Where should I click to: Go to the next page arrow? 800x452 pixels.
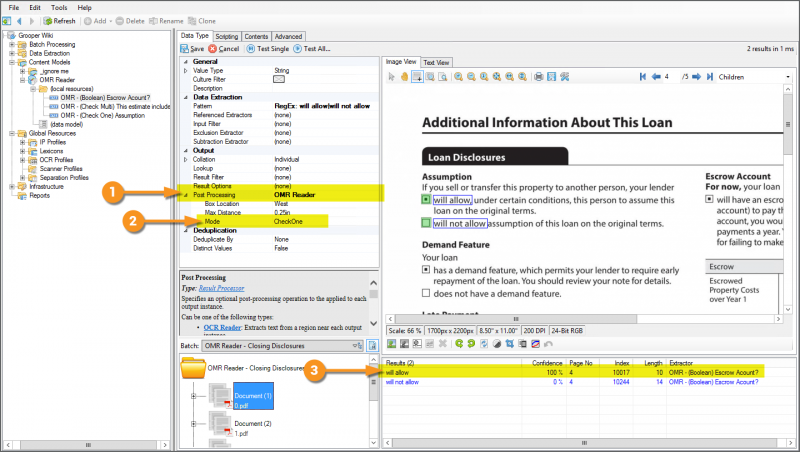[694, 76]
